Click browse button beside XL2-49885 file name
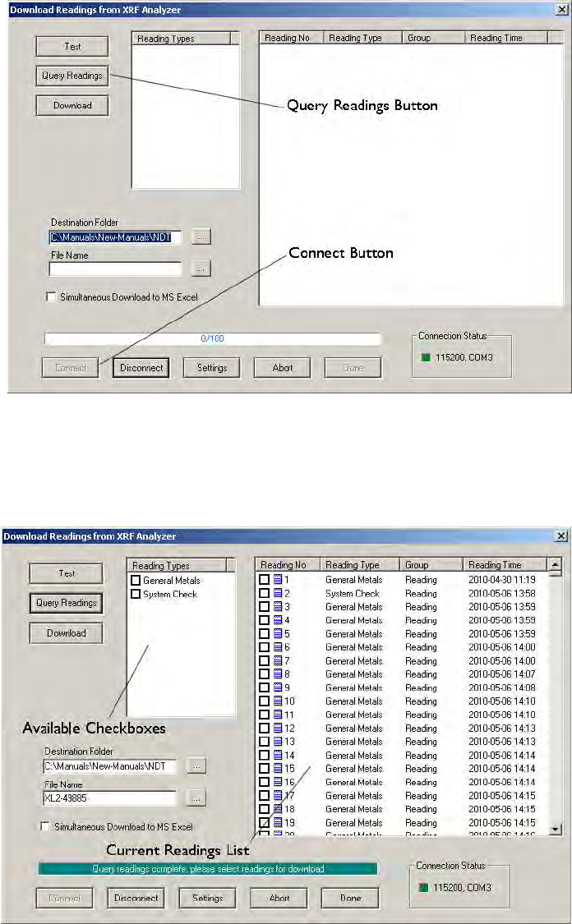 pyautogui.click(x=196, y=798)
